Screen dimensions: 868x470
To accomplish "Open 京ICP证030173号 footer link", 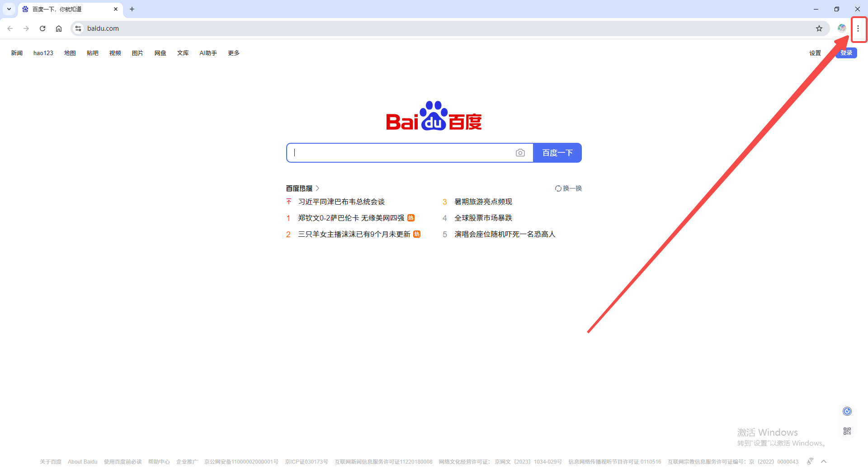I will pos(307,462).
